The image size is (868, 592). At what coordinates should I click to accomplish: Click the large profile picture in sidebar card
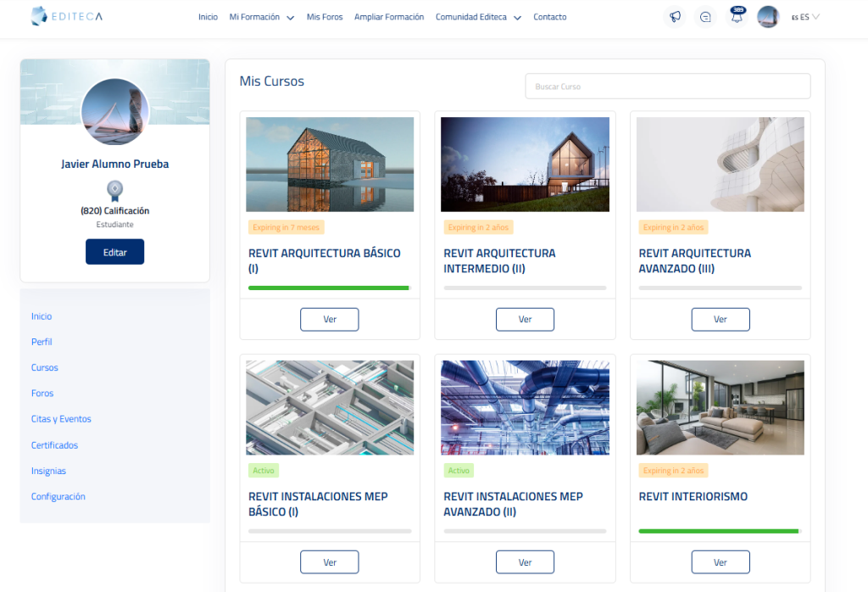pos(114,112)
